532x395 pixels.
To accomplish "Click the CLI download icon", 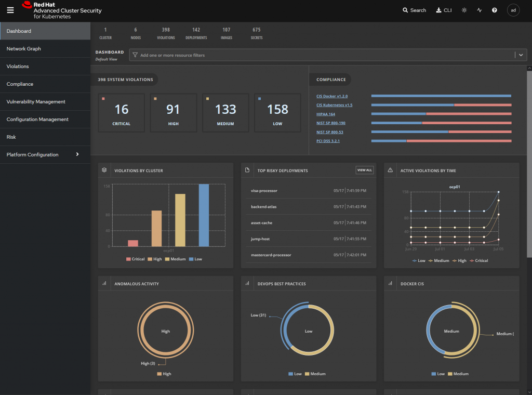I will pos(438,10).
